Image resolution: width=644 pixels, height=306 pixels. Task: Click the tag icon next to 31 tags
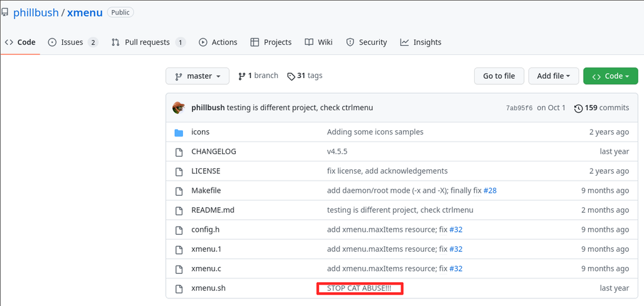click(291, 76)
